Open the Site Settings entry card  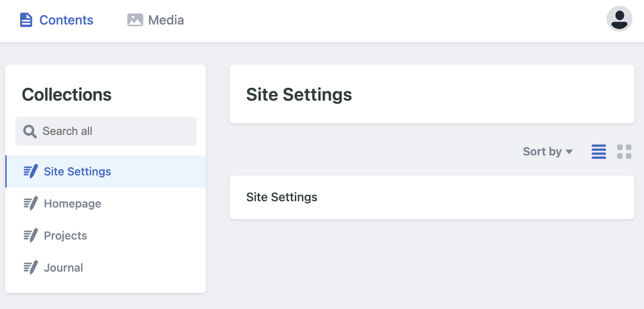[x=432, y=197]
